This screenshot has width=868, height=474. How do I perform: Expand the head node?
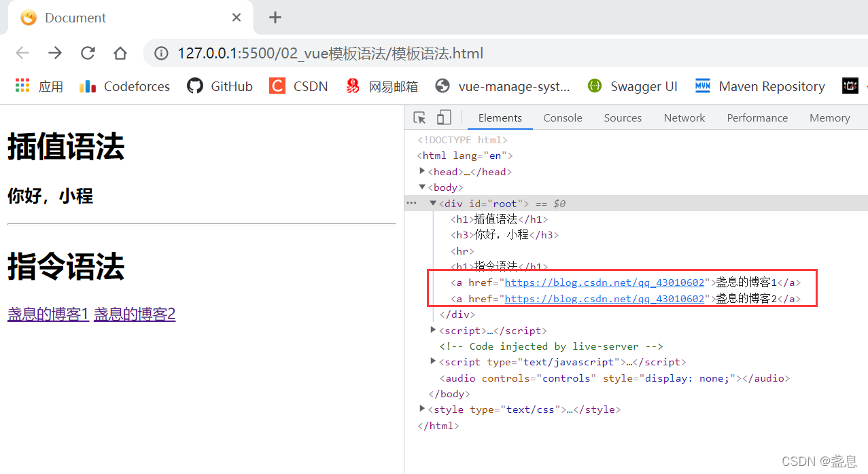point(422,171)
